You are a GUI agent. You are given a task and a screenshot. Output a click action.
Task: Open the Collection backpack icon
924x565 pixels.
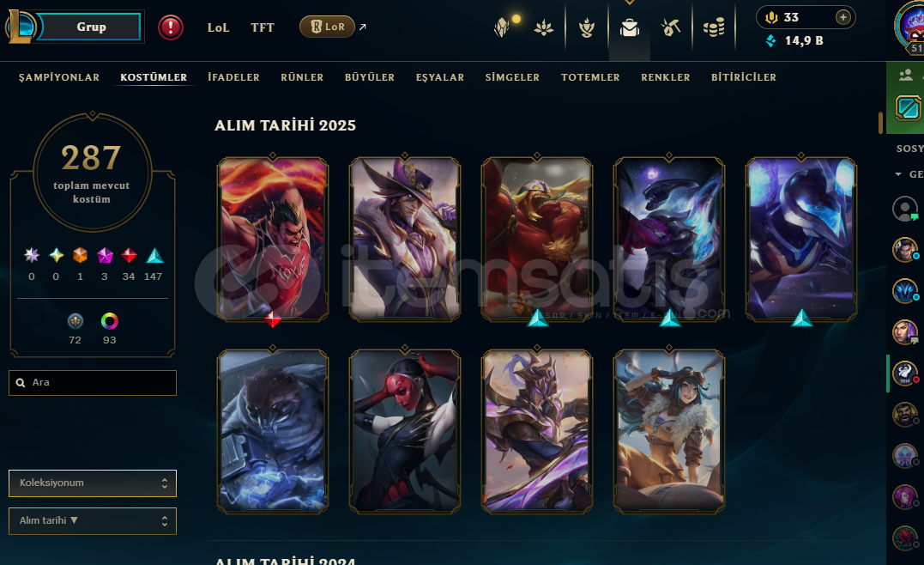click(x=630, y=27)
